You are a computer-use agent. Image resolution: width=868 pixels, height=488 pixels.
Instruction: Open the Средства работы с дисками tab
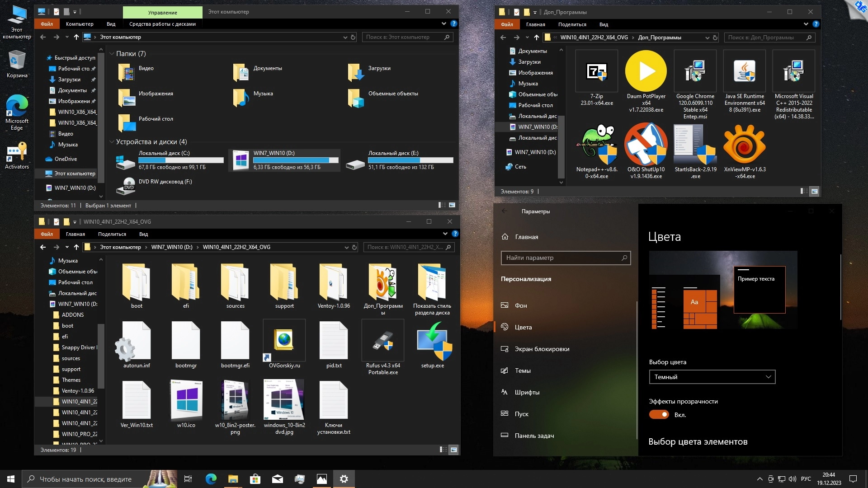162,24
